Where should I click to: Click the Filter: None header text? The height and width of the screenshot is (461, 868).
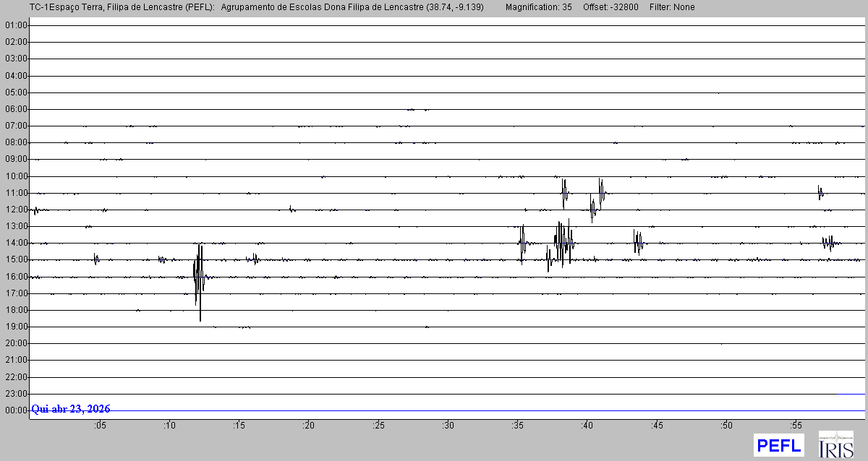(673, 7)
